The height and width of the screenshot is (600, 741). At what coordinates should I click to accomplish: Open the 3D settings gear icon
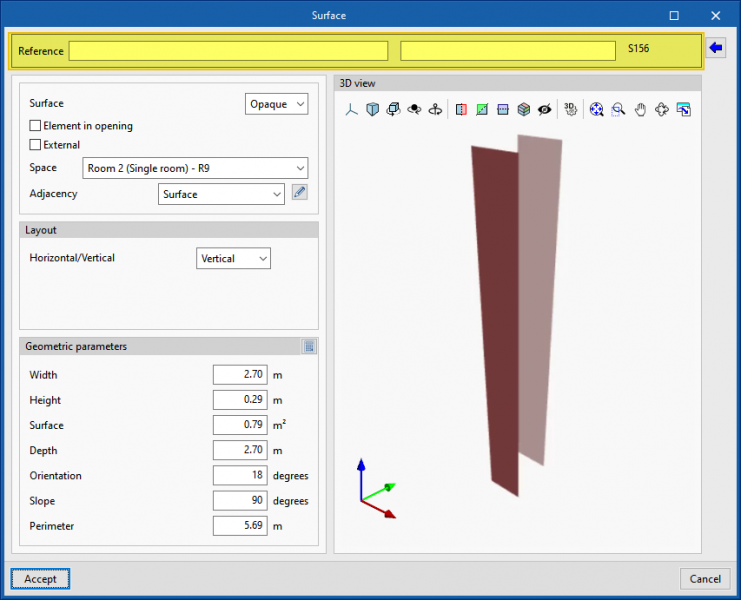click(x=570, y=109)
